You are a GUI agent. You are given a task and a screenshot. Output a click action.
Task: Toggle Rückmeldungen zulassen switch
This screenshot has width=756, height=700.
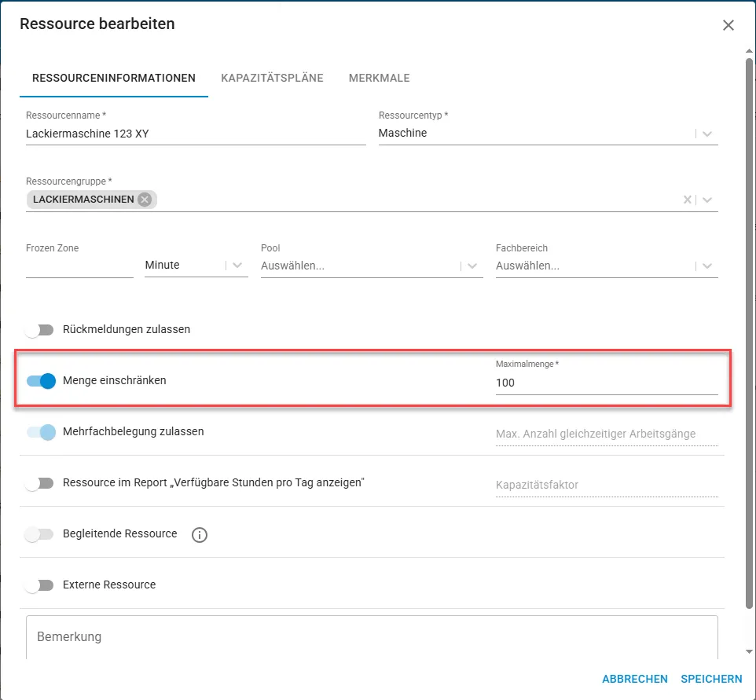click(40, 330)
